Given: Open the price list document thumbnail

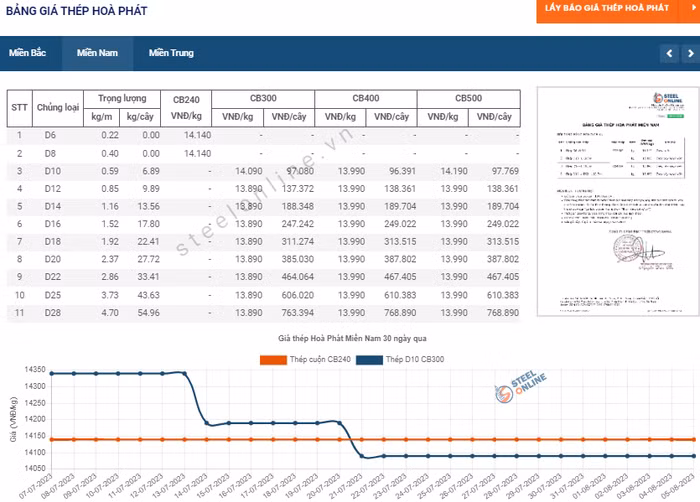Looking at the screenshot, I should coord(618,202).
